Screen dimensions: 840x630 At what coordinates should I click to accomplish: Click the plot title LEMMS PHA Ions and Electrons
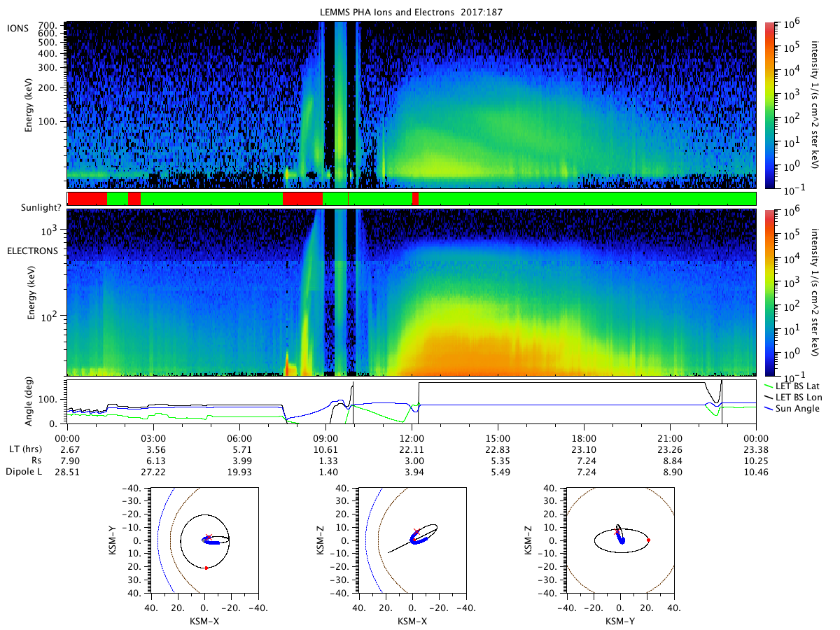[x=412, y=12]
